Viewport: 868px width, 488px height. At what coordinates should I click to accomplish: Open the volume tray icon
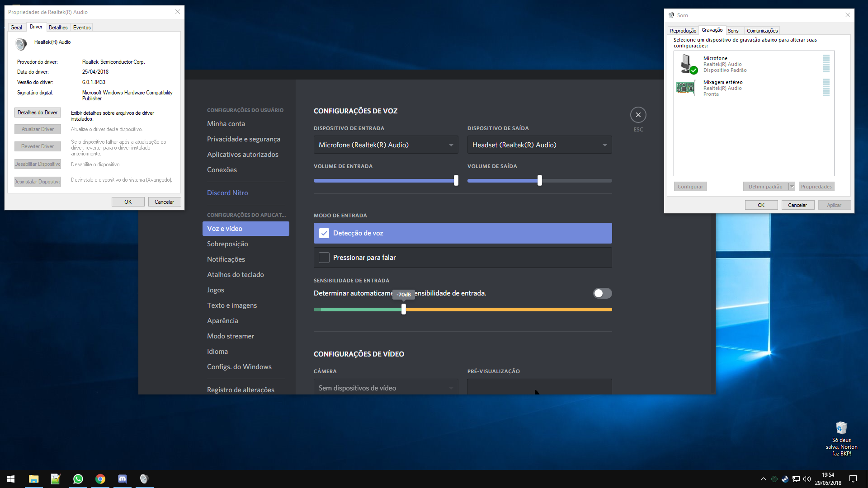point(807,479)
